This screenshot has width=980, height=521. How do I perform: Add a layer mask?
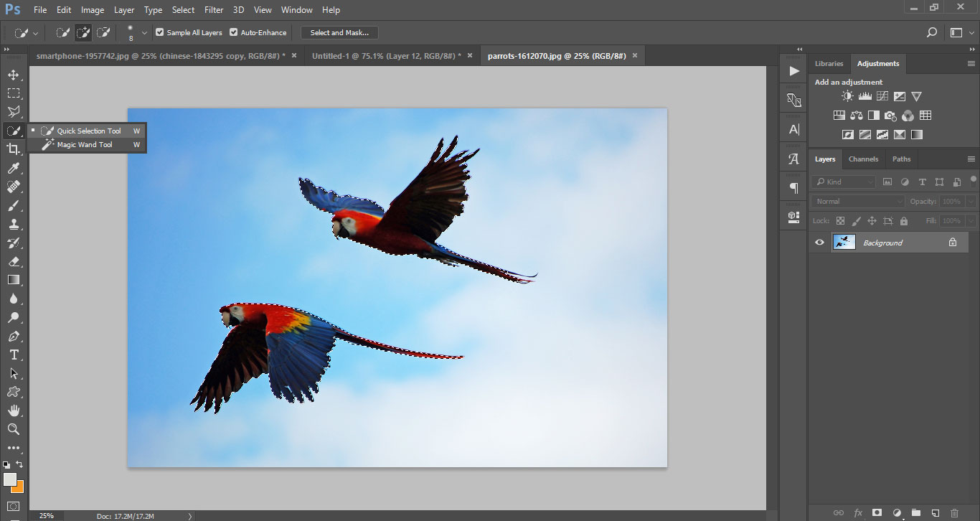point(877,513)
